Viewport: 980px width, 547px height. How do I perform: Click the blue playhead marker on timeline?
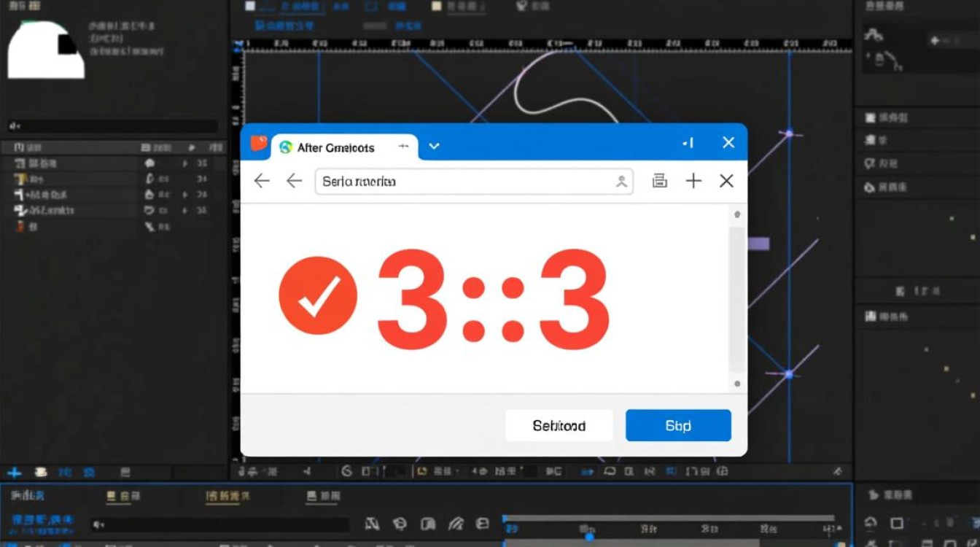589,536
